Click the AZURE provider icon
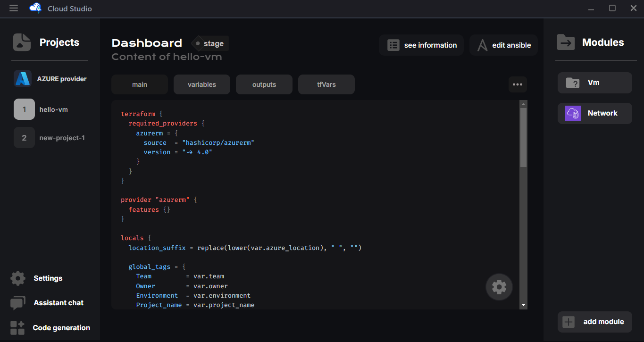 23,79
